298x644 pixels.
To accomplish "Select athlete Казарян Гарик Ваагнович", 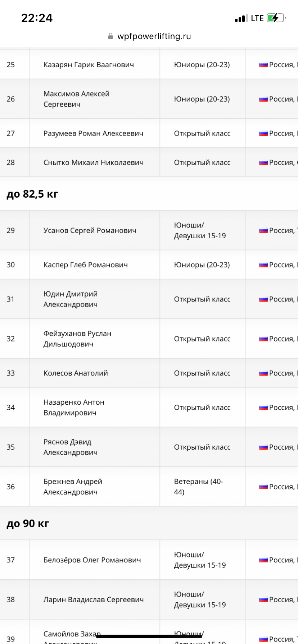I will 89,65.
